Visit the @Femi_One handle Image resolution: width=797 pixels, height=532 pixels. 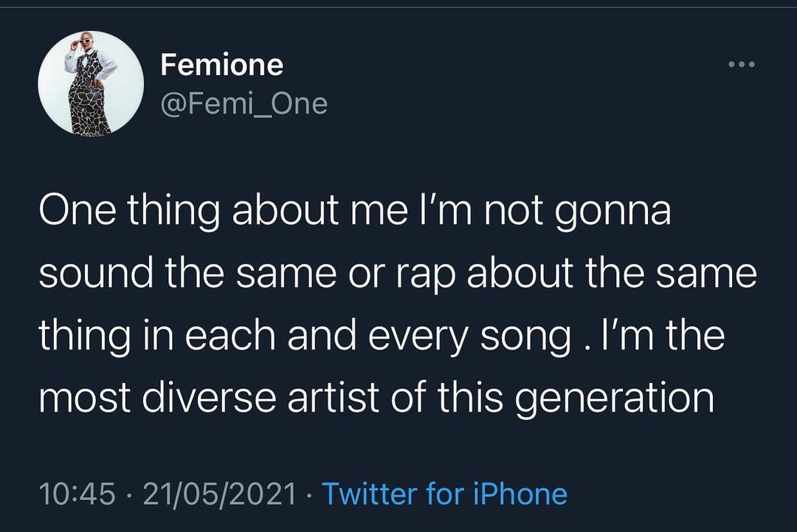pos(244,103)
